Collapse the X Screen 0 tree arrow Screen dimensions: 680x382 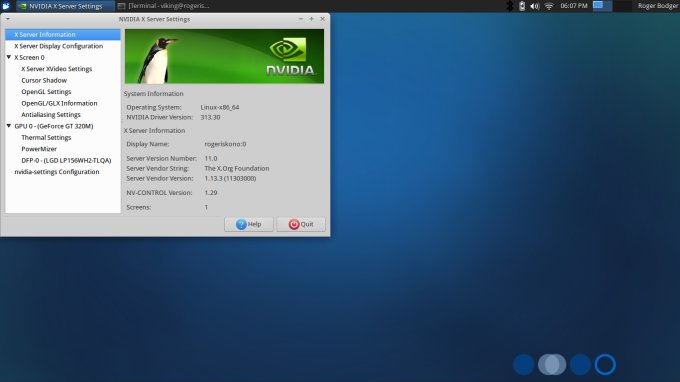9,57
